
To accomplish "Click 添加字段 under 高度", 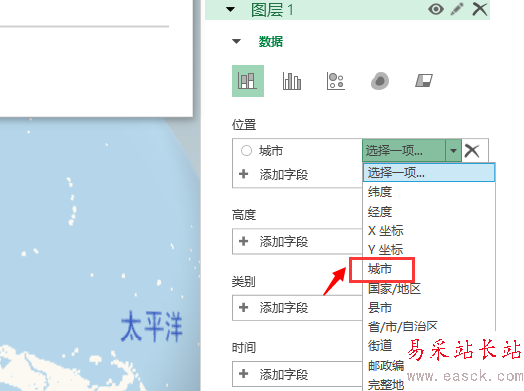I will click(x=283, y=241).
